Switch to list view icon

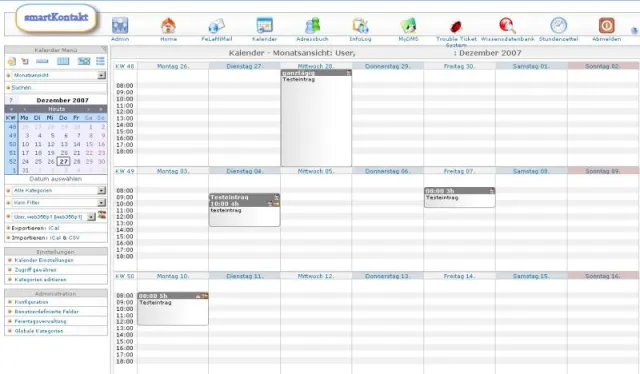100,61
